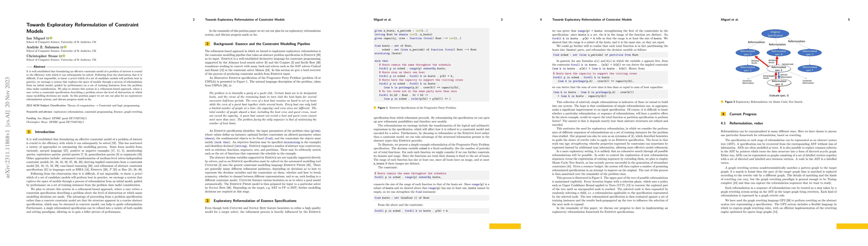Select the Reformulated spec: D node
The image size is (868, 246).
(x=748, y=69)
